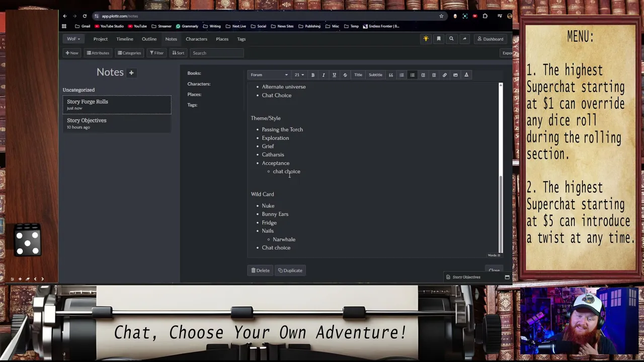Insert a block quote
Screen dimensions: 644x362
coord(390,75)
